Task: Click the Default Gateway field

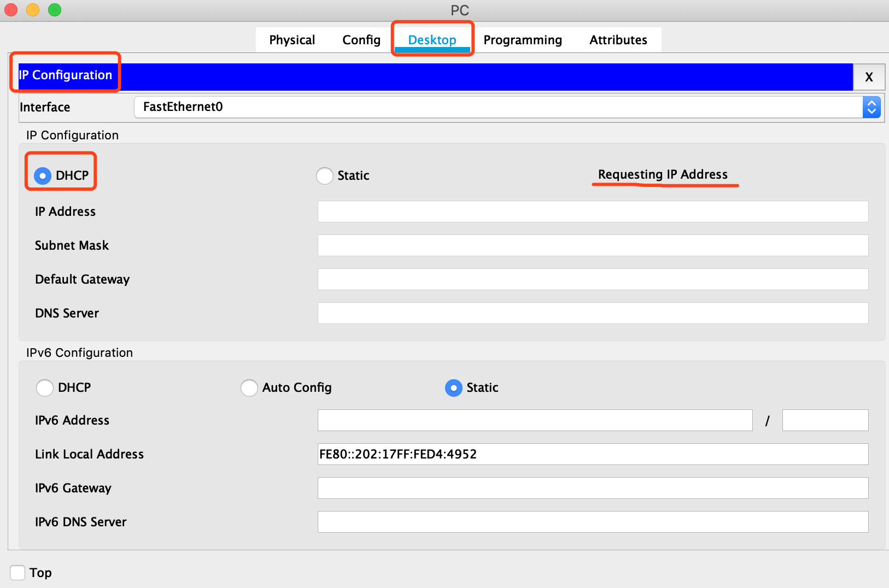Action: (x=593, y=279)
